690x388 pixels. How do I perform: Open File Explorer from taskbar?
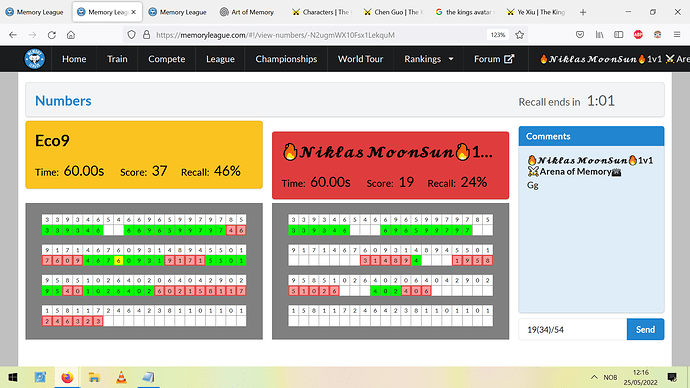[x=94, y=377]
